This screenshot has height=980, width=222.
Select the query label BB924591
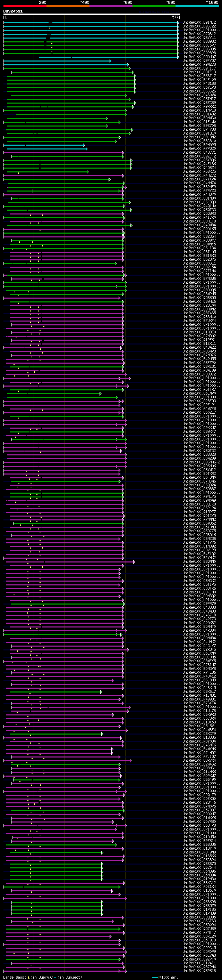tap(13, 11)
